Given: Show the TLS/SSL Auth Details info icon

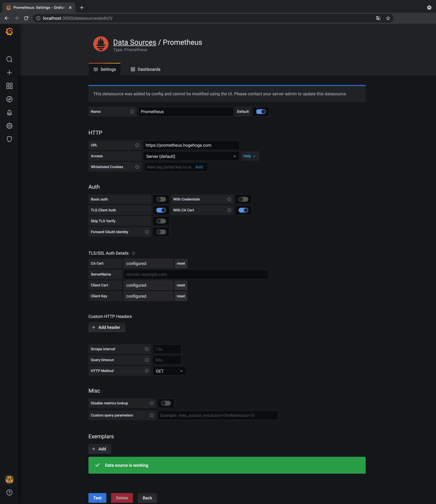Looking at the screenshot, I should [133, 253].
